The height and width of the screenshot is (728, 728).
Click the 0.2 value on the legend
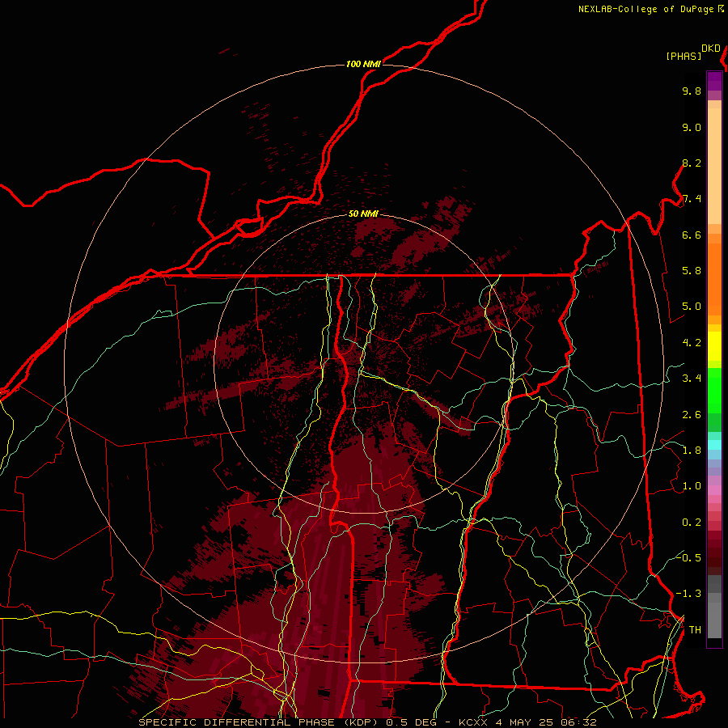click(x=692, y=523)
